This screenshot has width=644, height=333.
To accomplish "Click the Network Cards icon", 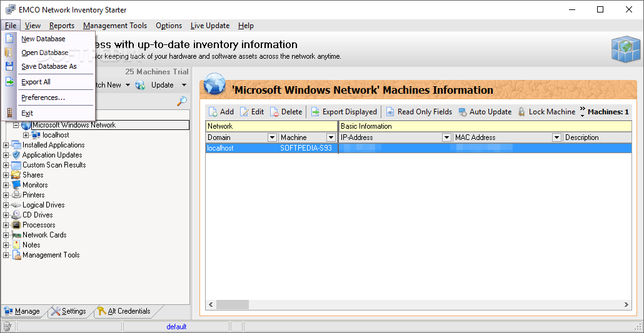I will tap(16, 235).
